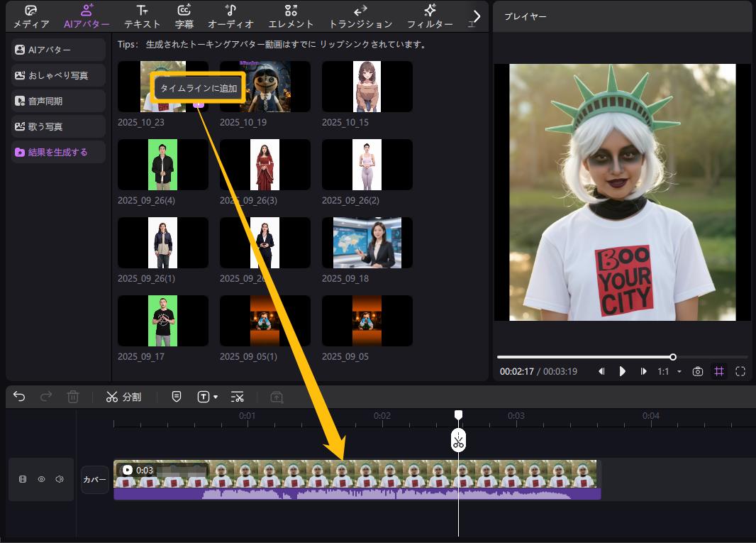756x543 pixels.
Task: Click the player progress slider handle
Action: tap(673, 357)
